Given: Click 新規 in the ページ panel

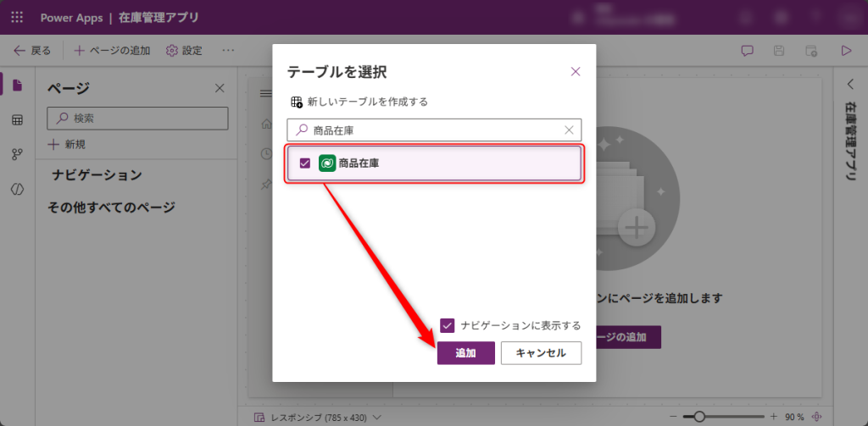Looking at the screenshot, I should (67, 144).
